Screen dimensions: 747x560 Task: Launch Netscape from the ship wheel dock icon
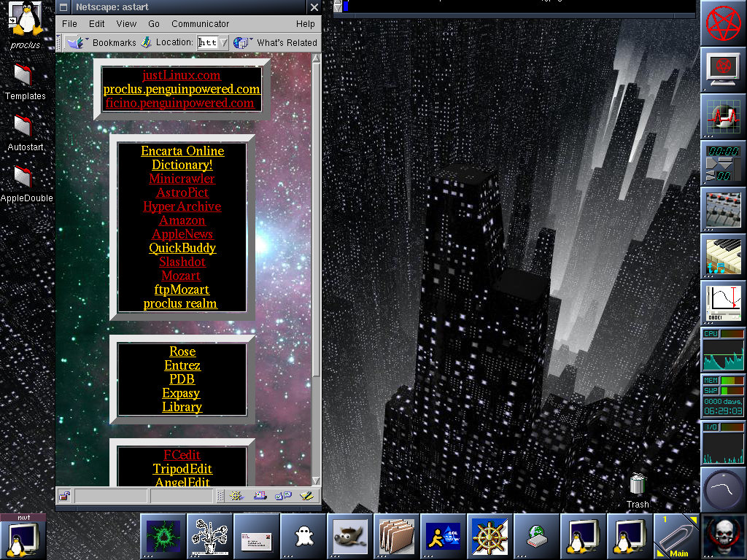tap(490, 536)
